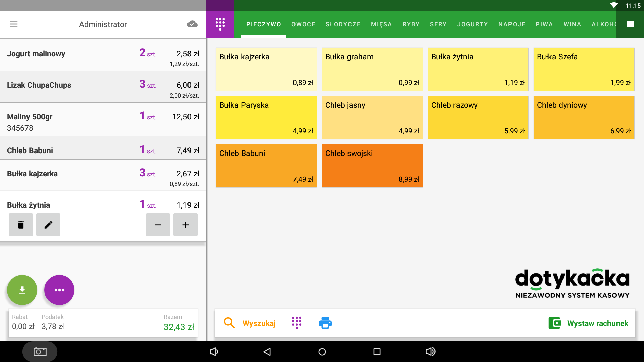Click the printer icon

click(325, 323)
